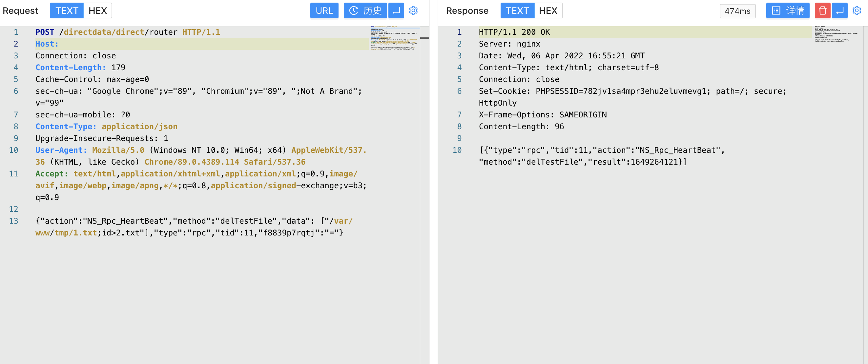Click the URL button in Request
868x364 pixels.
324,10
